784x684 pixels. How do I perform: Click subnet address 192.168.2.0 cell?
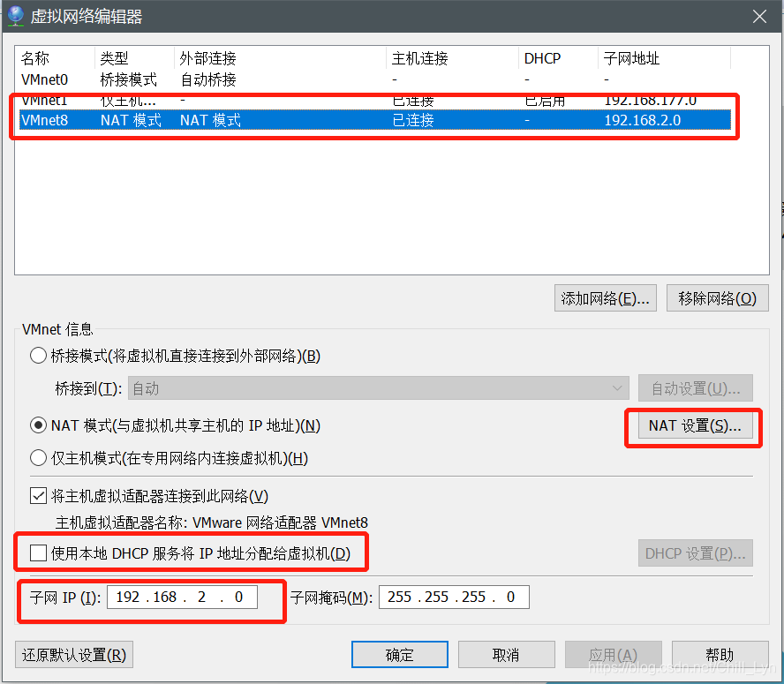(x=643, y=121)
